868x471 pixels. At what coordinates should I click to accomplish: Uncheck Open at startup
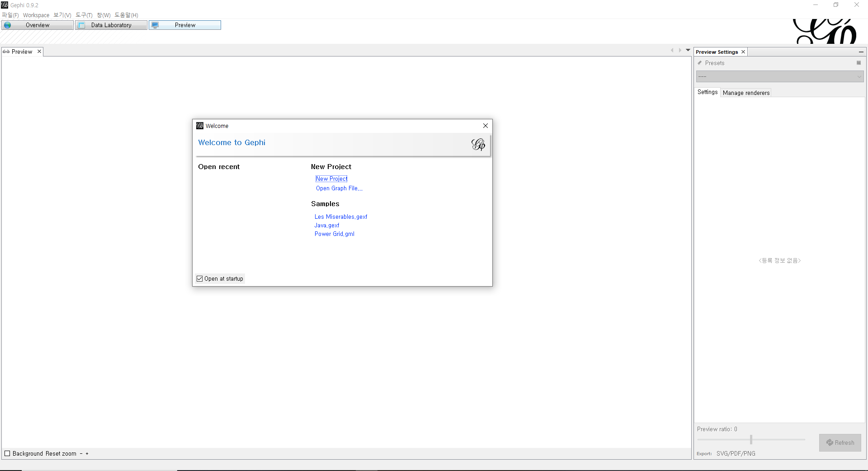(200, 279)
